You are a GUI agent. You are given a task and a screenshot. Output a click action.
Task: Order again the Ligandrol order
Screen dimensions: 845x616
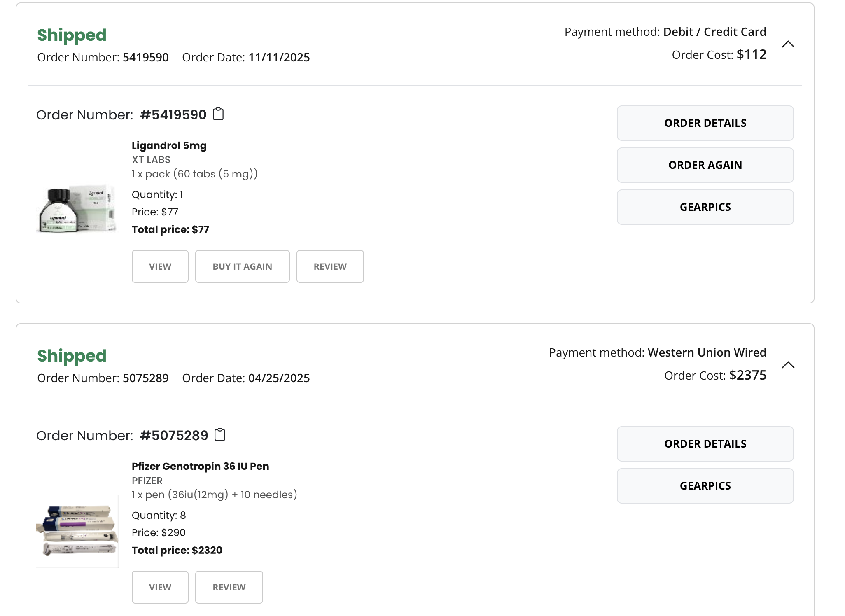[705, 165]
